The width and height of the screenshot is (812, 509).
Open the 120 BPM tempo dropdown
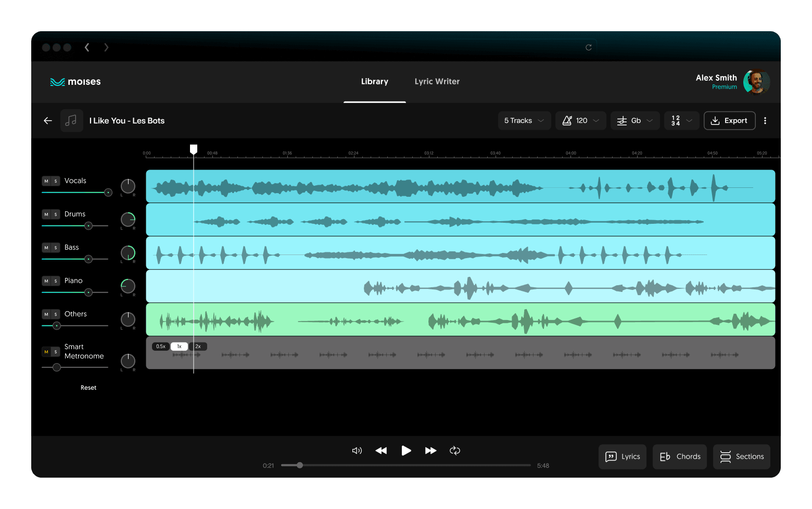coord(580,121)
